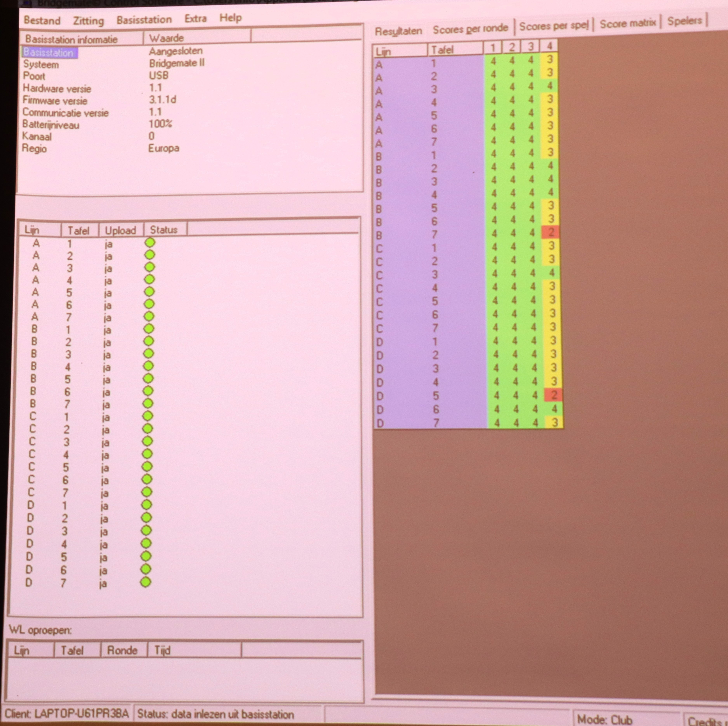Click green status circle for table B 7

(148, 403)
